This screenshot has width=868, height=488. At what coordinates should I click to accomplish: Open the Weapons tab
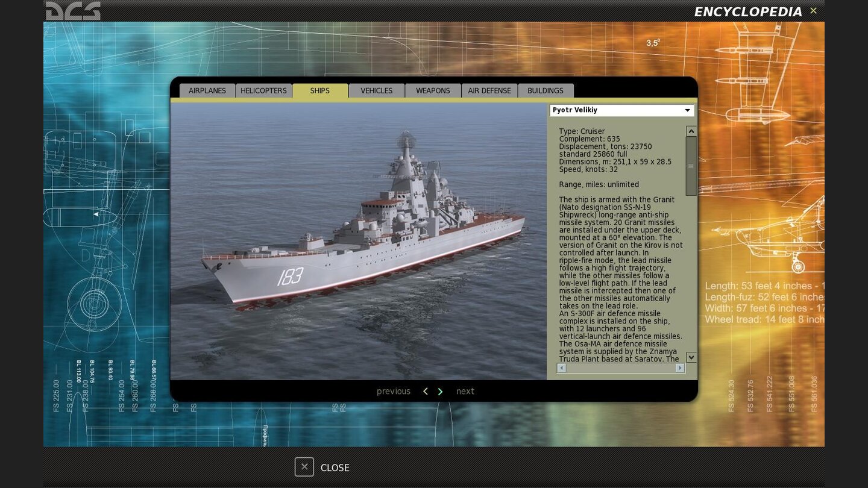coord(433,90)
